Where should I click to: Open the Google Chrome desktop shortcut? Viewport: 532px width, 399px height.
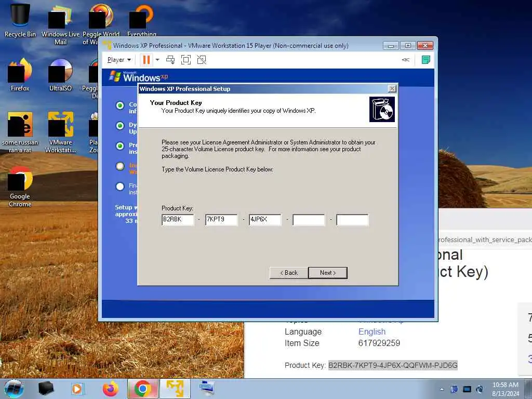20,187
